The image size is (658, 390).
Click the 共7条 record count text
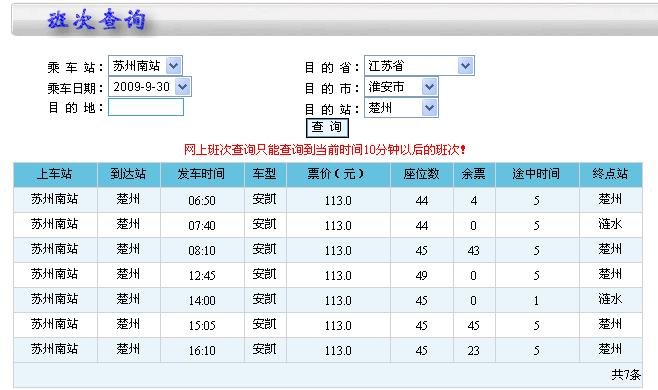click(x=626, y=374)
